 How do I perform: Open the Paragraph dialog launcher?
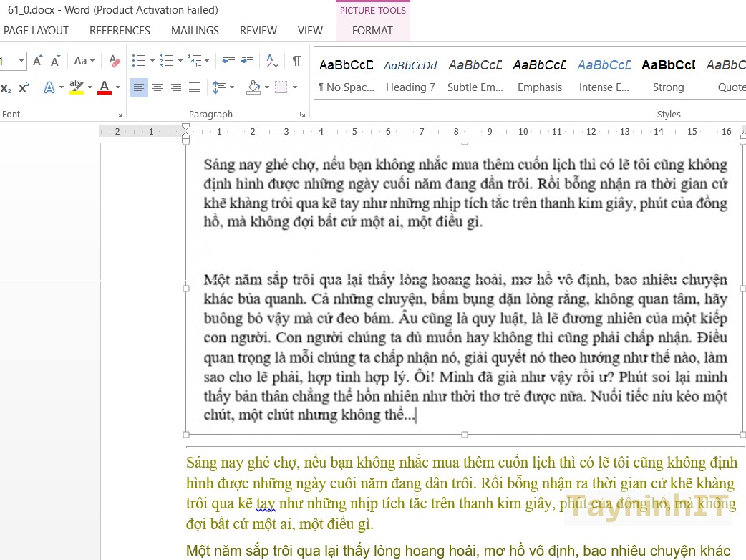pos(302,114)
